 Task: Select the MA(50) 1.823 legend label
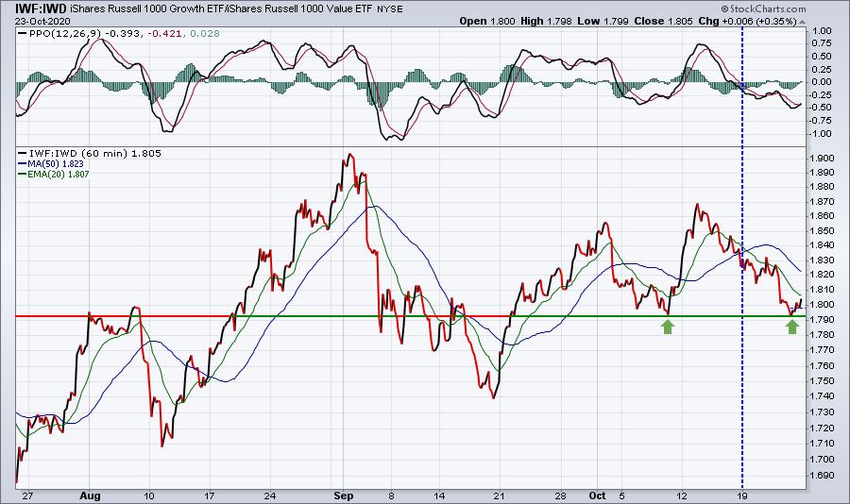point(51,163)
